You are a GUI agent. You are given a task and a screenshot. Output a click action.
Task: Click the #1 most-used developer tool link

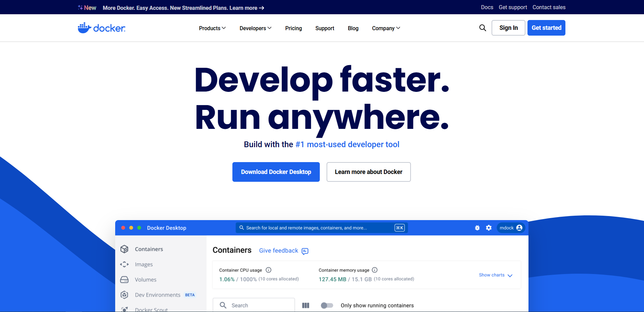point(347,144)
